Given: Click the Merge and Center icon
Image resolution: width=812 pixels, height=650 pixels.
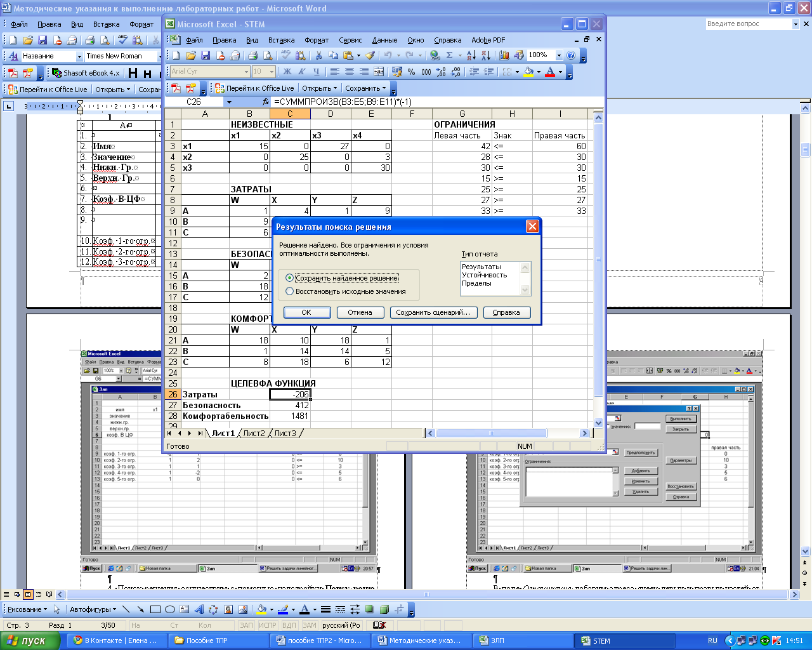Looking at the screenshot, I should coord(379,72).
